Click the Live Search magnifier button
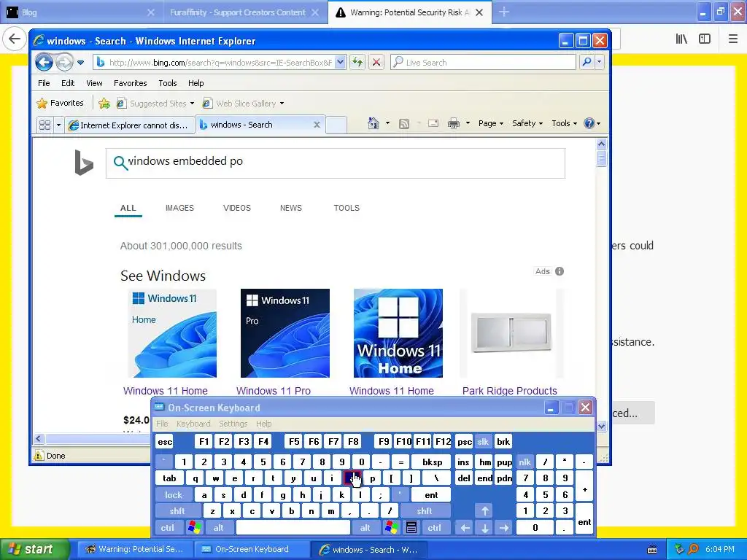 pos(587,62)
